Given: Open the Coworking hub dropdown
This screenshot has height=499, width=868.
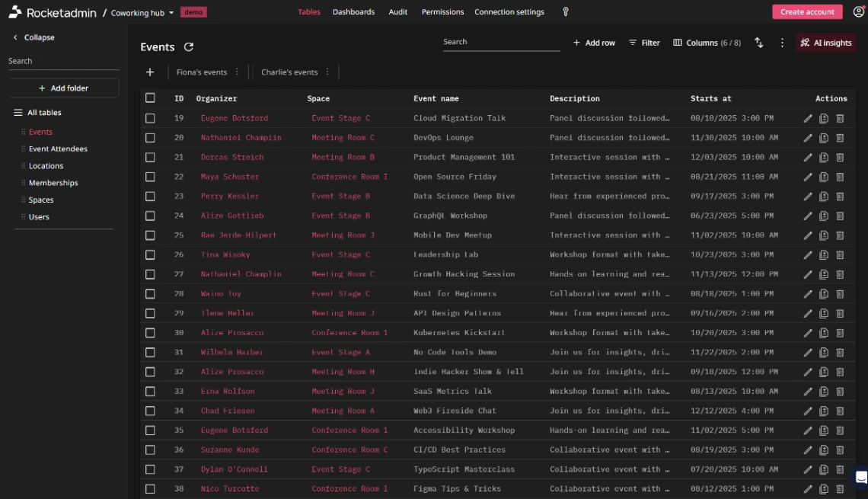Looking at the screenshot, I should pos(138,11).
